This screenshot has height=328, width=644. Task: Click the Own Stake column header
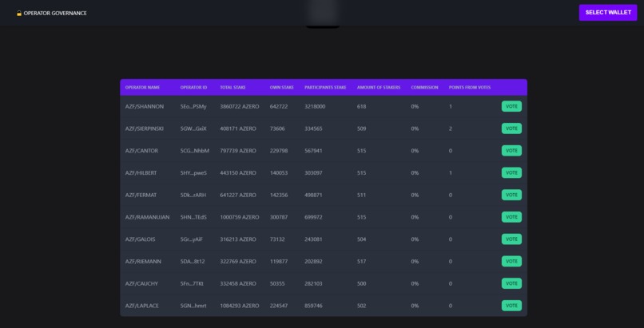click(x=282, y=87)
